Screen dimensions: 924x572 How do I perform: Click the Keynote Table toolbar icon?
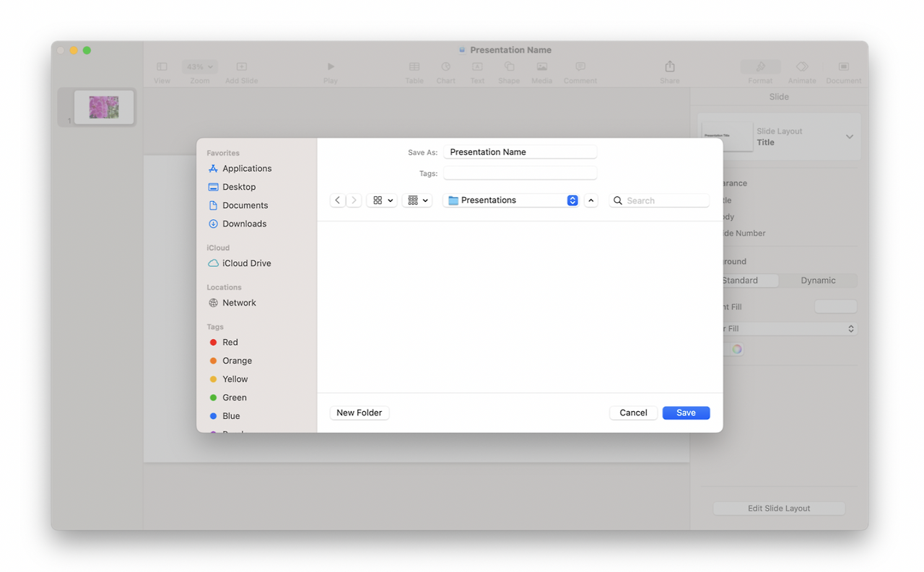(x=414, y=66)
